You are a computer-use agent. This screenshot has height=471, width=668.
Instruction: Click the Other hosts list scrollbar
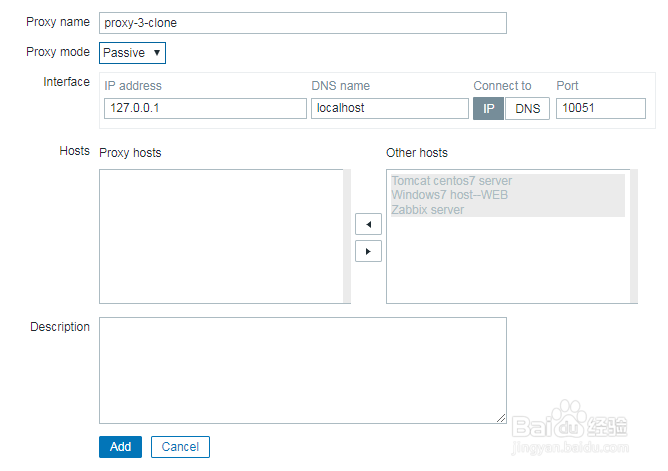[x=633, y=235]
